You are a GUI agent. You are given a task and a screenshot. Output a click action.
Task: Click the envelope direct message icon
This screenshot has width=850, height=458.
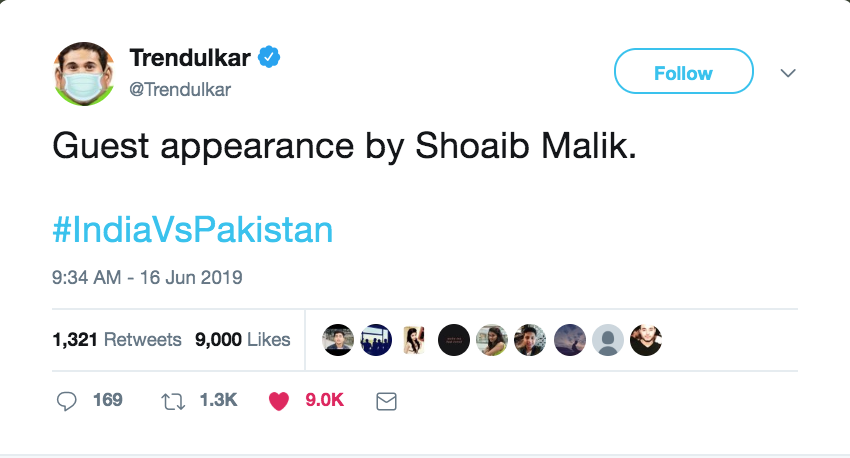(x=387, y=402)
